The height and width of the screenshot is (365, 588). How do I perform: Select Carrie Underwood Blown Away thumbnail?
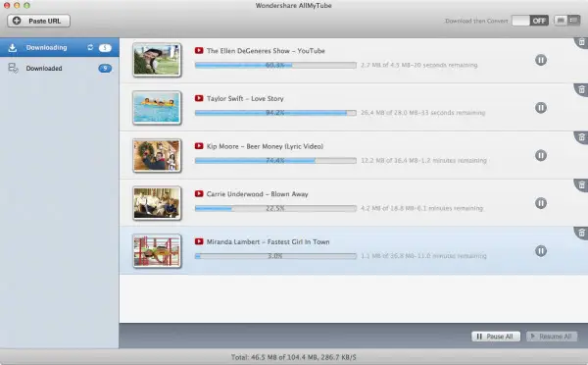[157, 203]
